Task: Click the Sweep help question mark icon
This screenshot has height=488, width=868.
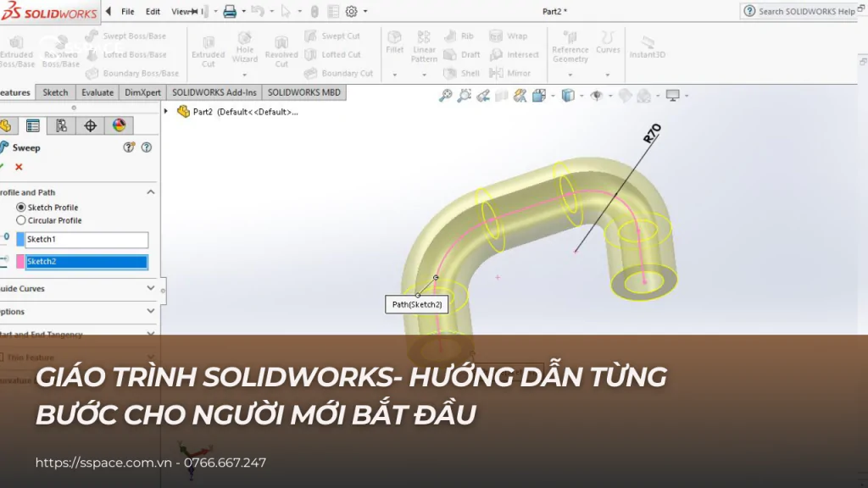Action: [146, 147]
